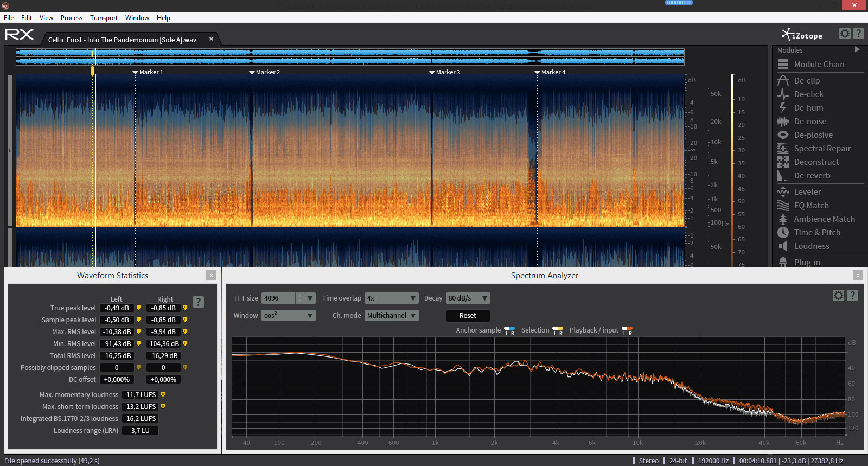Open the De-hum module
Image resolution: width=868 pixels, height=466 pixels.
tap(808, 108)
